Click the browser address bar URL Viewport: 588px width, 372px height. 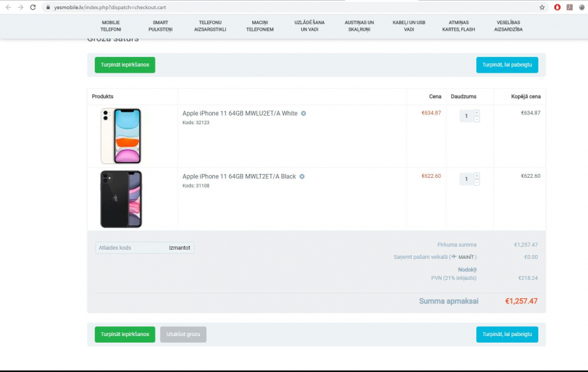pos(110,7)
